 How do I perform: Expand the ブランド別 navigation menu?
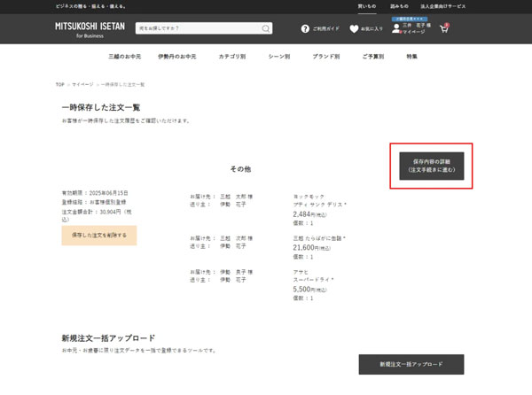tap(325, 57)
